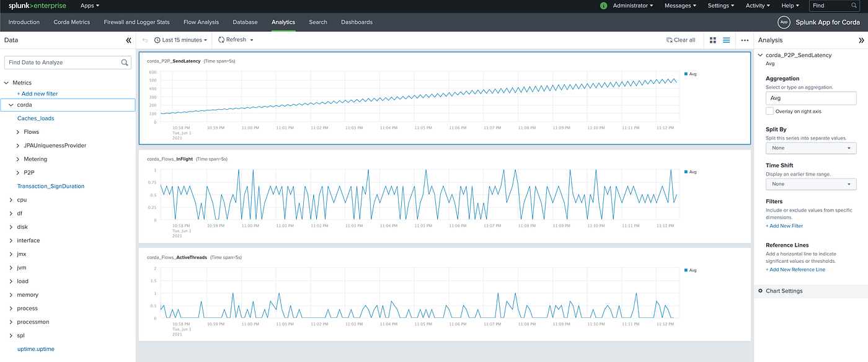Click the Aggregation Avg input field
This screenshot has height=362, width=868.
coord(811,98)
